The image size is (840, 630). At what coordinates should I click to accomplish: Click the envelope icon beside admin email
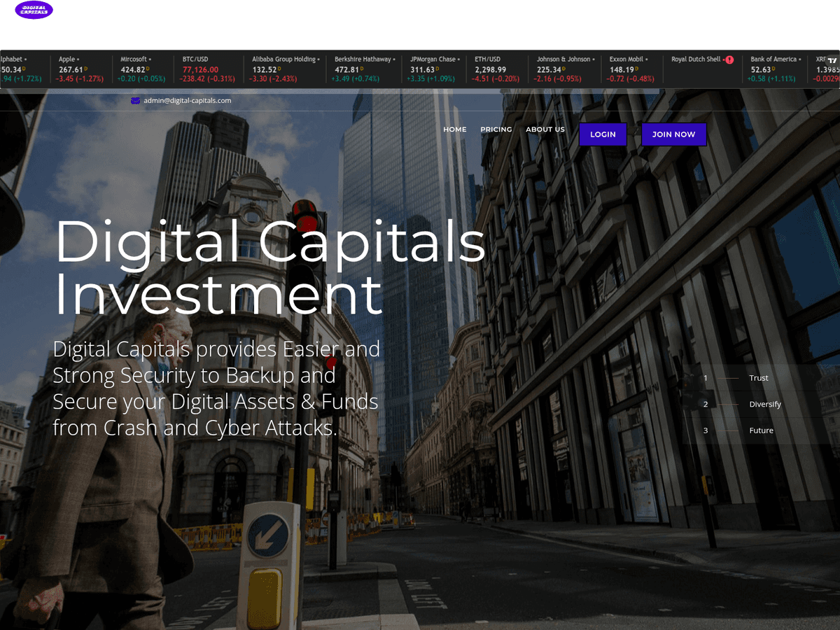pyautogui.click(x=135, y=101)
